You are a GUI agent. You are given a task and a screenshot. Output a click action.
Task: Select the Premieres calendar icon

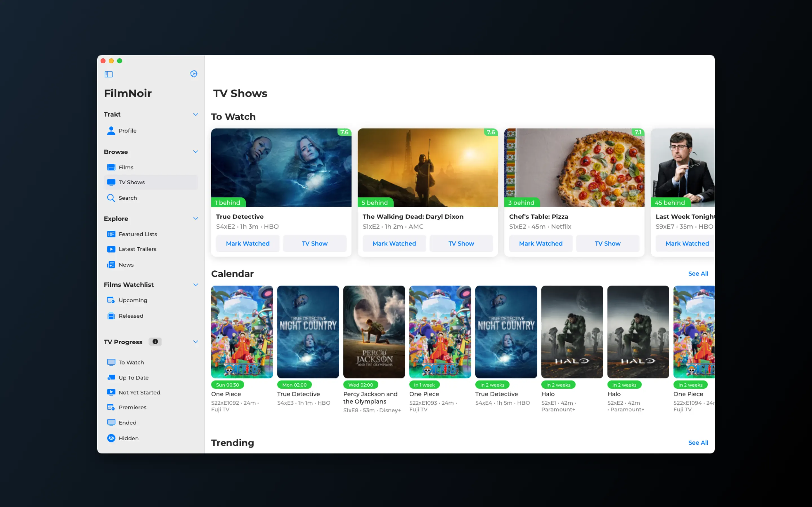point(111,407)
